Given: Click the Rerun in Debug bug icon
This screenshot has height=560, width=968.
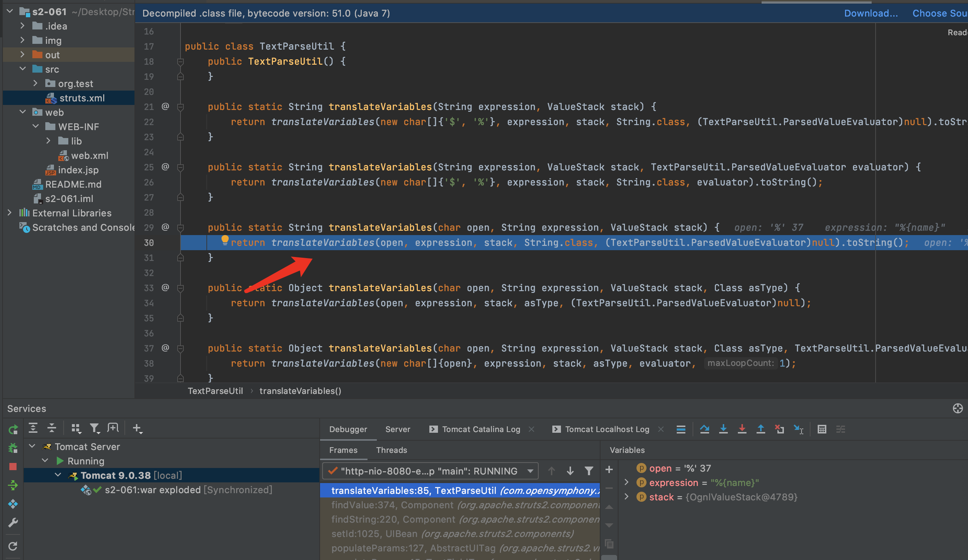Looking at the screenshot, I should (x=13, y=448).
